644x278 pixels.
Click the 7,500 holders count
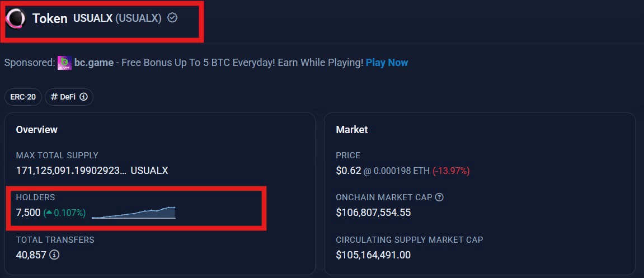coord(29,213)
